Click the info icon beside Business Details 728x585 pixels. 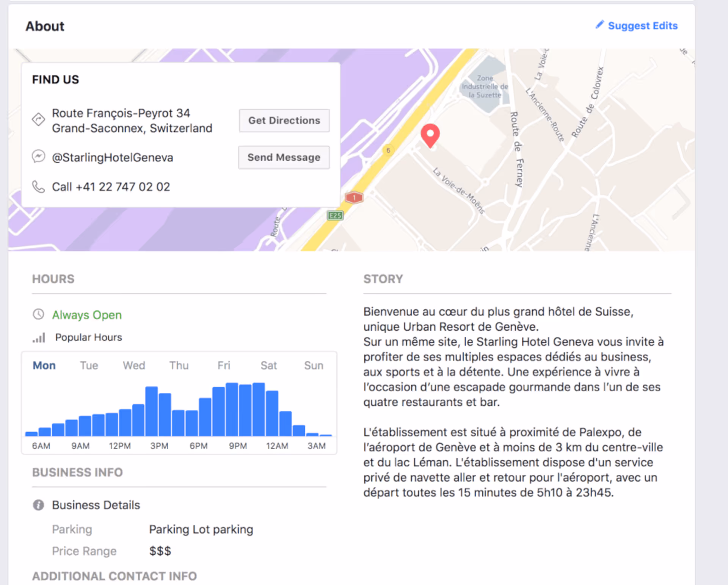38,505
